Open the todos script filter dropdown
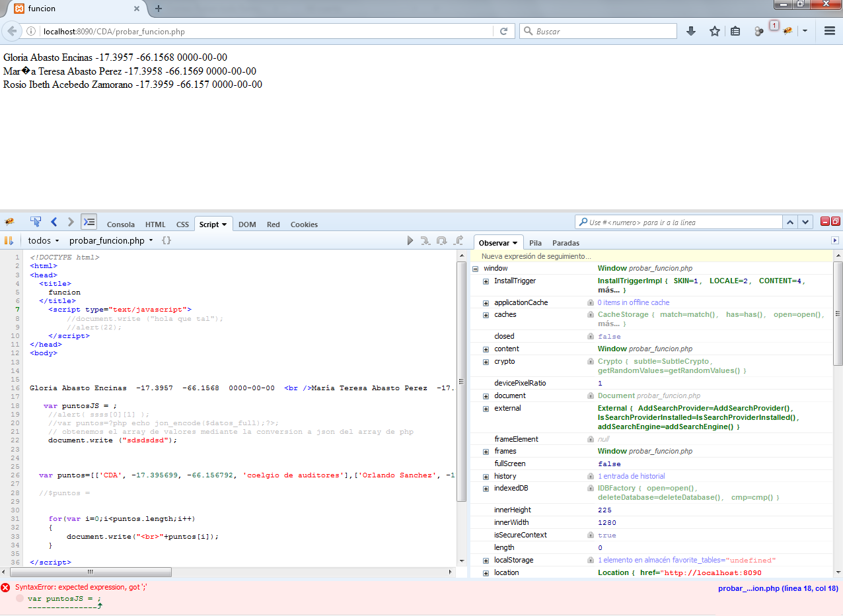The image size is (843, 616). [44, 241]
